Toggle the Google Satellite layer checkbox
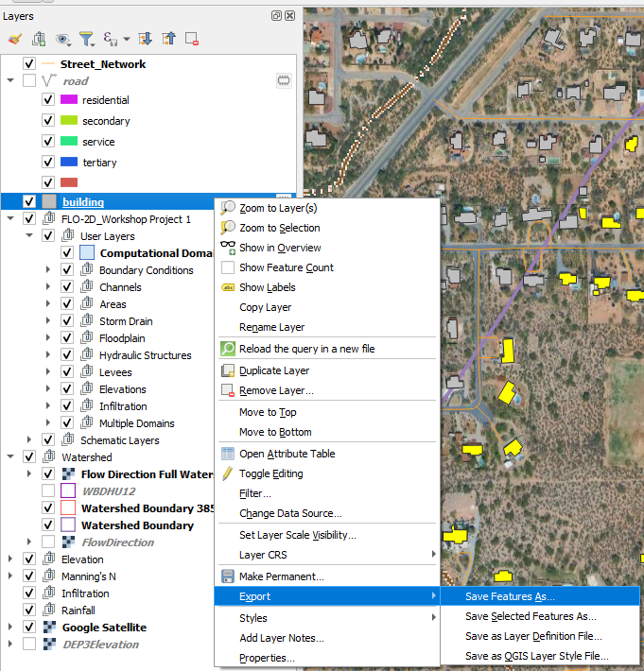Screen dimensions: 644x671 (x=28, y=628)
